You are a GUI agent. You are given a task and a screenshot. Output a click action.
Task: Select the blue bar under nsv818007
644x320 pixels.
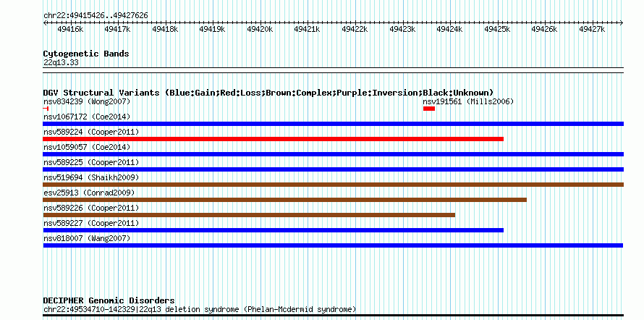(333, 245)
